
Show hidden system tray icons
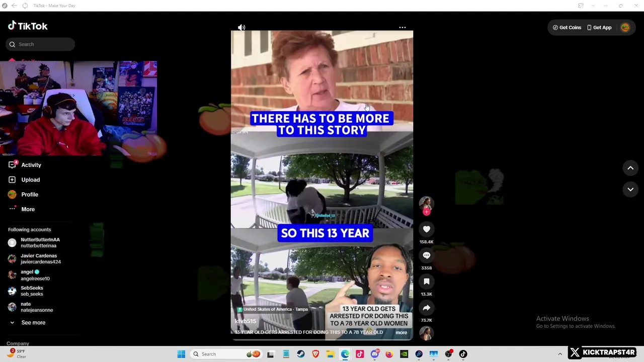(x=559, y=354)
